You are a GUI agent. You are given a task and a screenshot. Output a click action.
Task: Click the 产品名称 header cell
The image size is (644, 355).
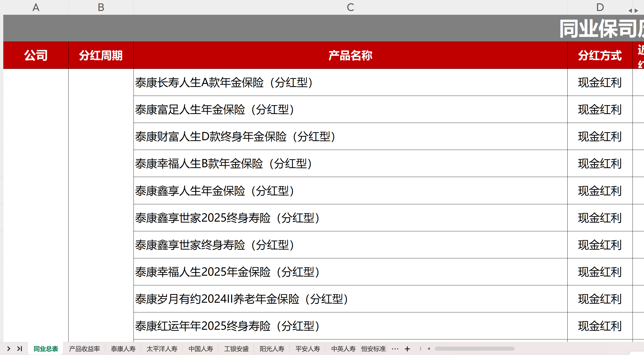[350, 55]
